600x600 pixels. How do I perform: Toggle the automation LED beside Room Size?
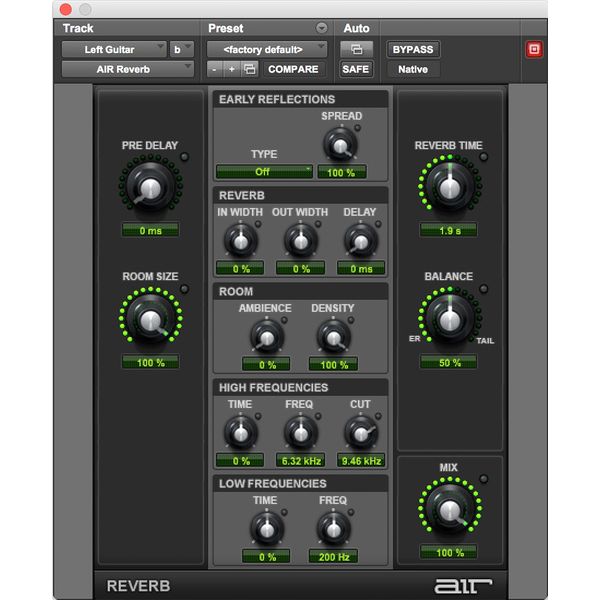tap(184, 289)
